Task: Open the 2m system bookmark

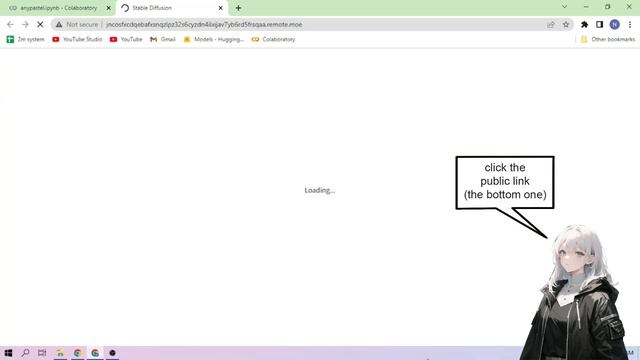Action: point(25,39)
